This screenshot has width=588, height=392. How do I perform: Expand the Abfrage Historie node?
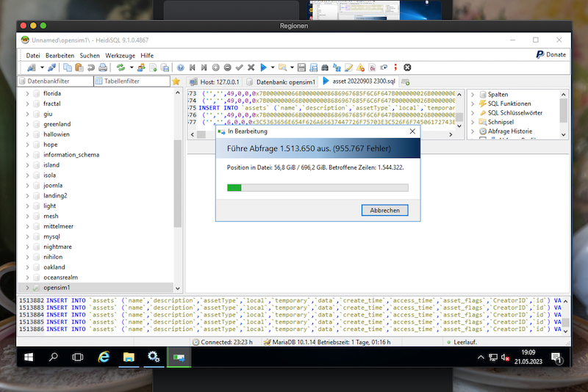(x=474, y=131)
